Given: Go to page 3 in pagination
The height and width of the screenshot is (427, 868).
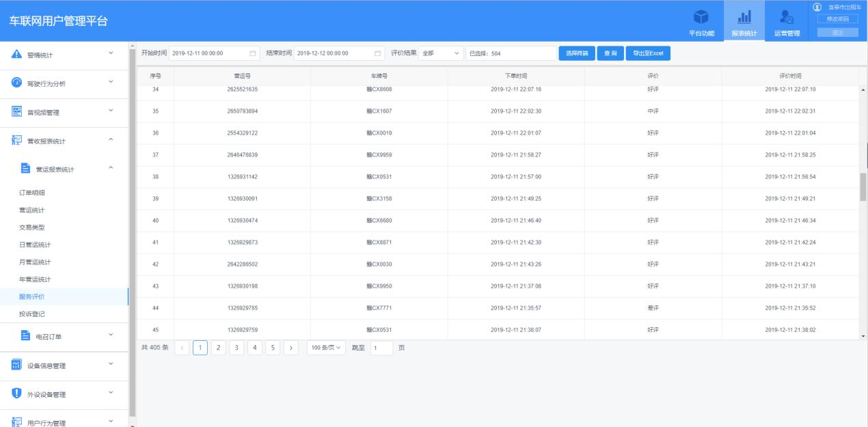Looking at the screenshot, I should 236,348.
